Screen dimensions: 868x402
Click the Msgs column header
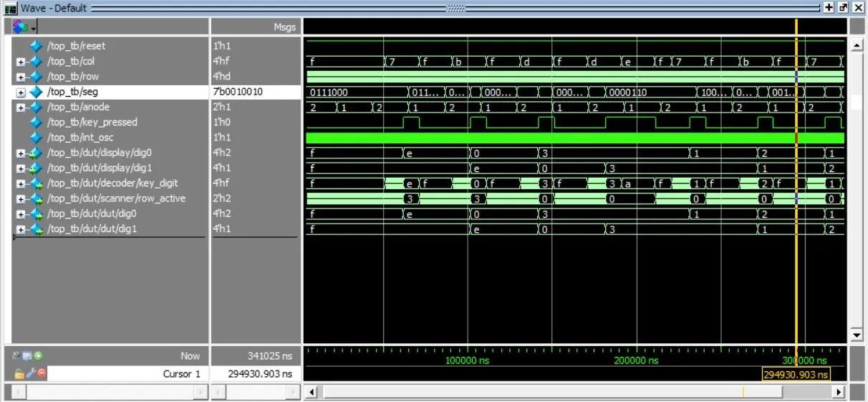pyautogui.click(x=285, y=27)
